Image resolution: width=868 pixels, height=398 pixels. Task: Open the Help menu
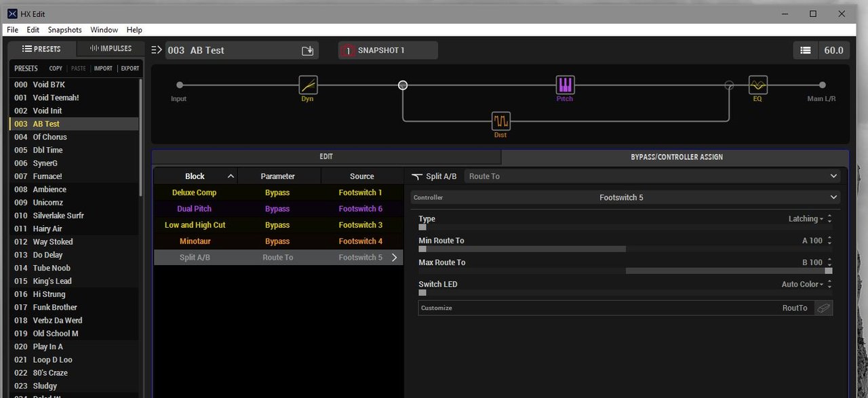[x=134, y=30]
